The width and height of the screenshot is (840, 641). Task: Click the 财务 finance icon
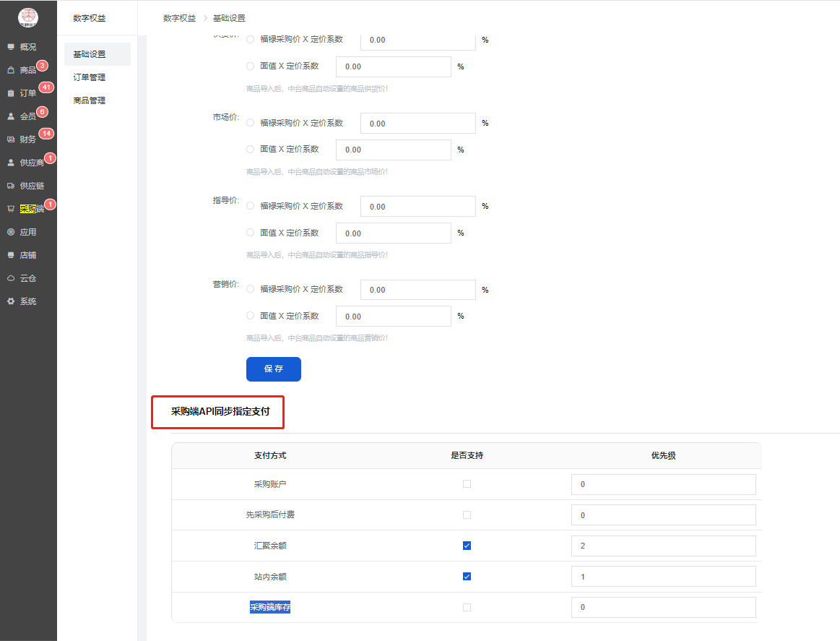point(11,139)
